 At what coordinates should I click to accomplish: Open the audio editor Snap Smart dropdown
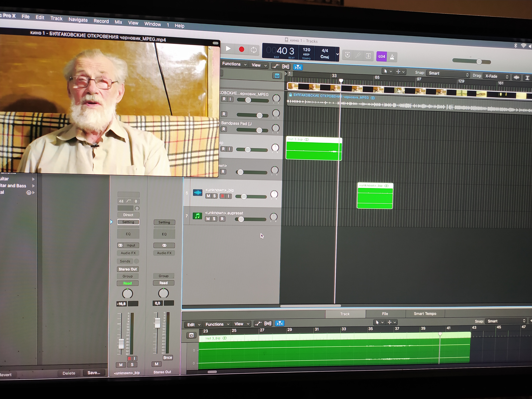[506, 321]
